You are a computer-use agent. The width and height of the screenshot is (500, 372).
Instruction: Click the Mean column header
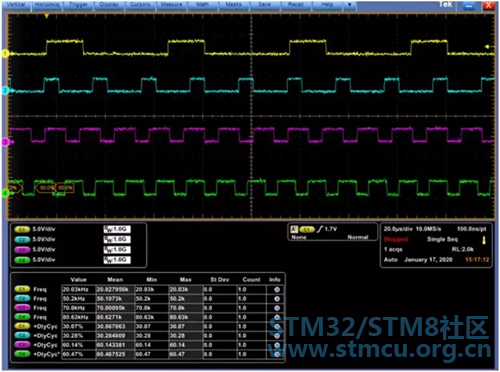[115, 280]
